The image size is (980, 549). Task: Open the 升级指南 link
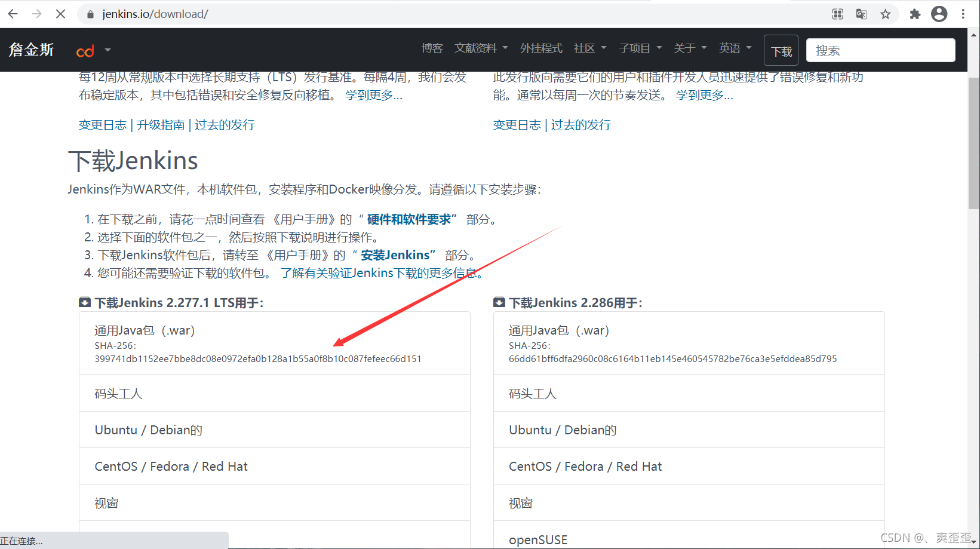pyautogui.click(x=161, y=125)
